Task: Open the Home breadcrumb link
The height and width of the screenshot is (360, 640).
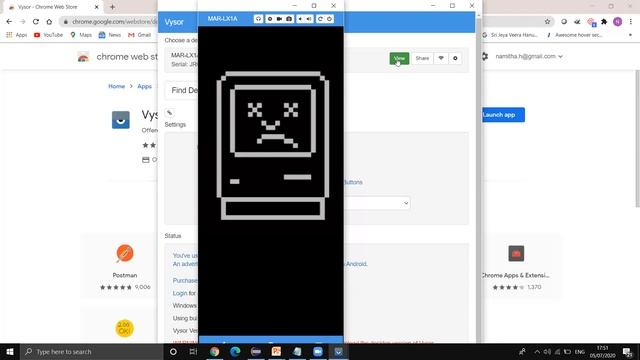Action: 116,86
